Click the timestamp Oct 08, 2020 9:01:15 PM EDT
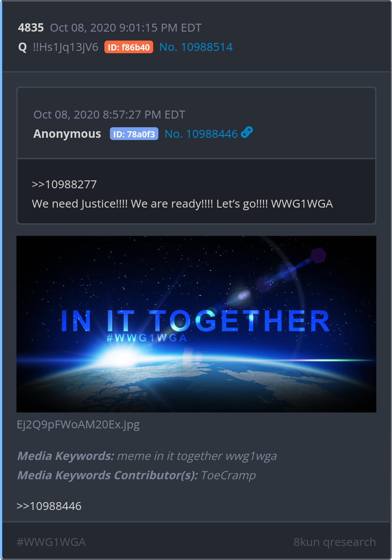 tap(126, 28)
